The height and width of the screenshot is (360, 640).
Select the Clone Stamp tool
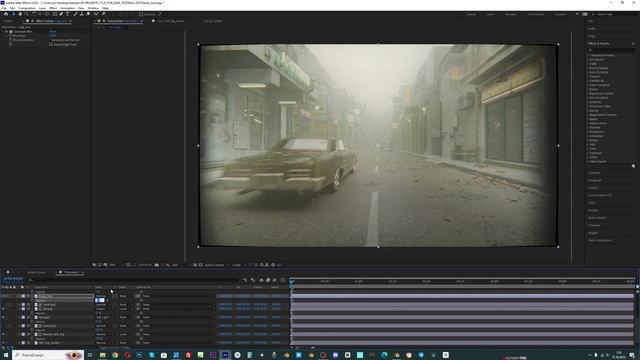tap(82, 14)
